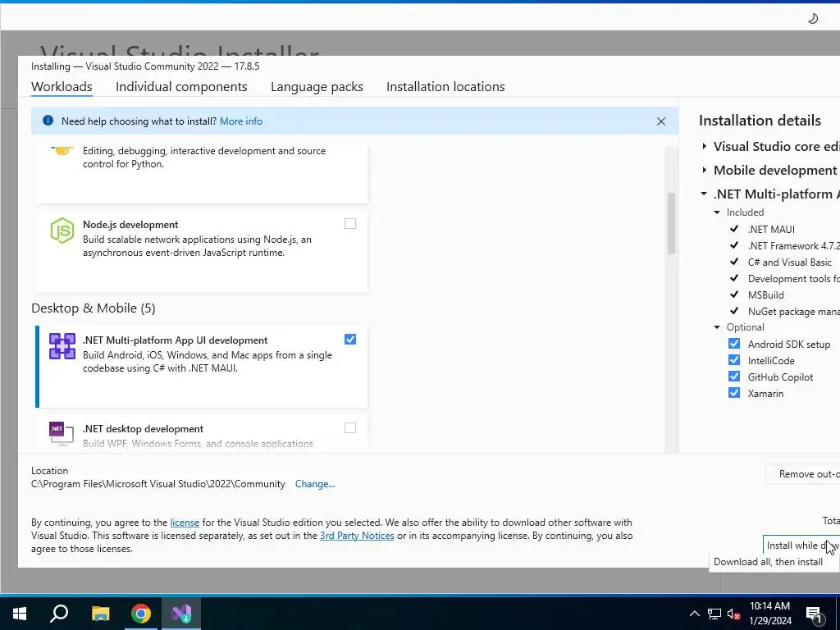
Task: Open the Windows Start menu
Action: coord(20,614)
